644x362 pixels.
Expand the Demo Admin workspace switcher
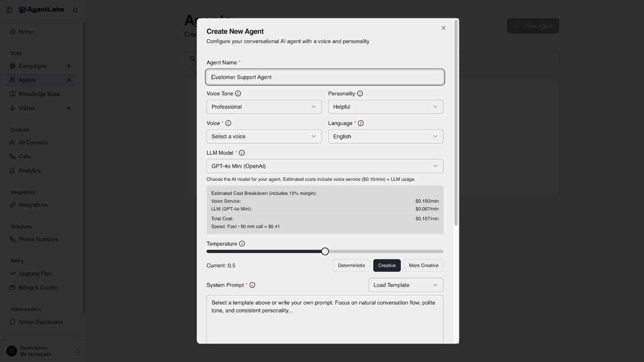[x=77, y=351]
